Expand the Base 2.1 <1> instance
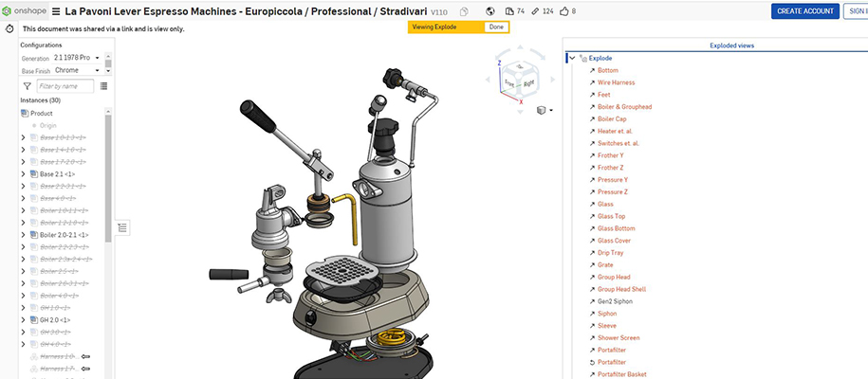The image size is (868, 379). coord(24,173)
